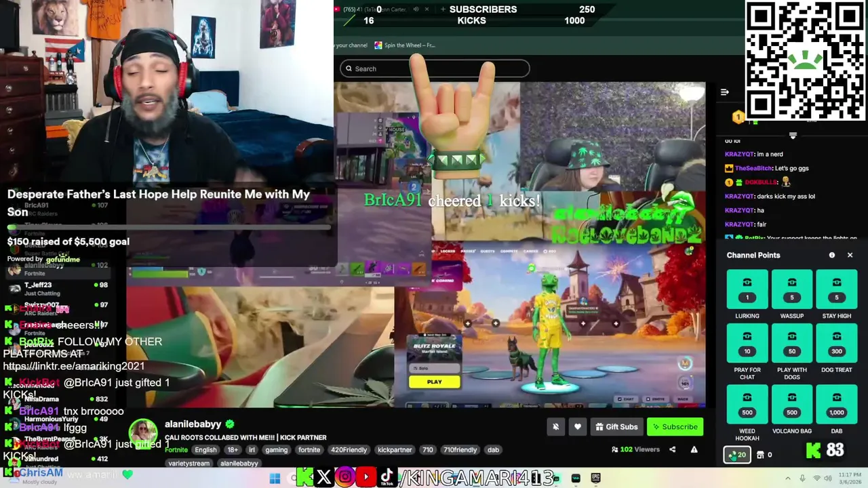Select the English tag
Screen dimensions: 868x488
[x=205, y=449]
